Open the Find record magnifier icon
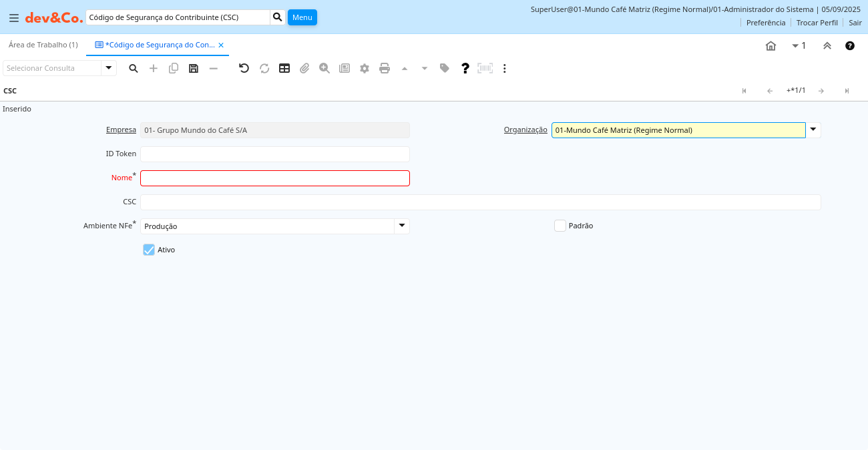868x450 pixels. (x=134, y=68)
